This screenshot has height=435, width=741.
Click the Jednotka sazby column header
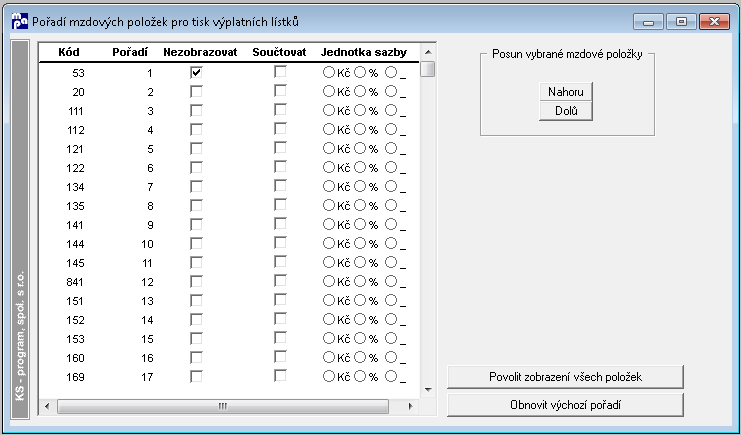tap(364, 52)
